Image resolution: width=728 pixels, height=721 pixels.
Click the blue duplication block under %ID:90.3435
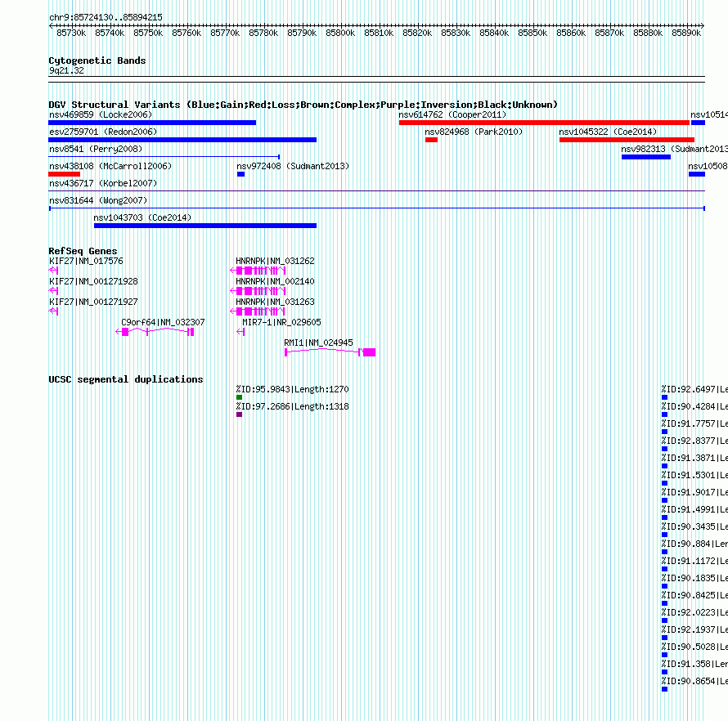664,535
